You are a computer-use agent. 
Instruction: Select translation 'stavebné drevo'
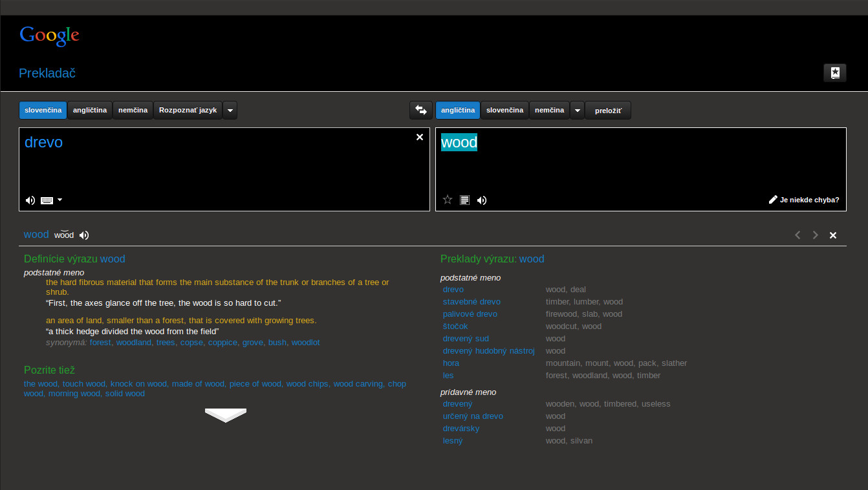(472, 302)
